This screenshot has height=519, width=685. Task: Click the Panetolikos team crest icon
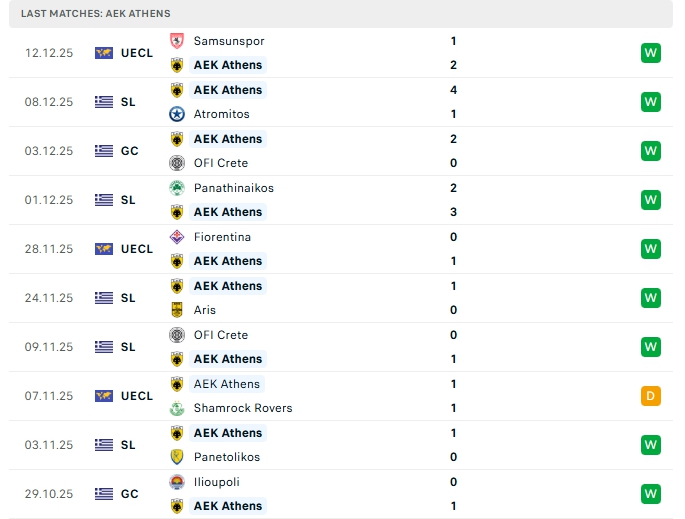coord(177,457)
